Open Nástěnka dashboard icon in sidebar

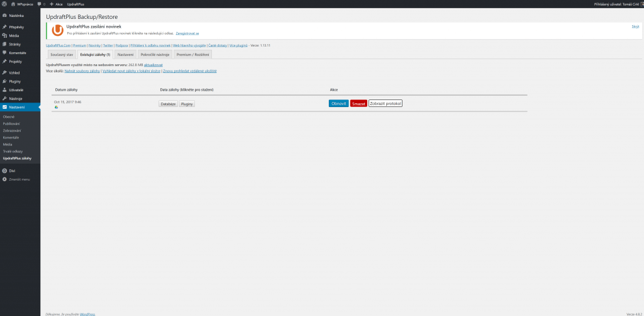point(4,16)
